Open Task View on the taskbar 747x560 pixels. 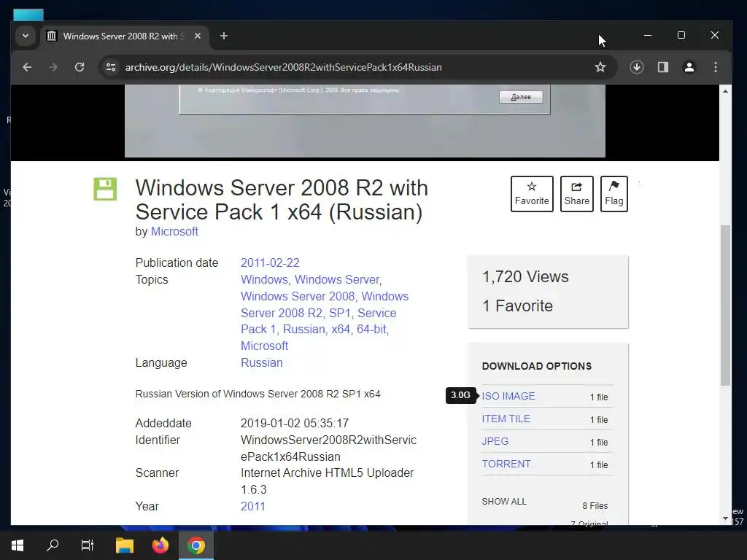(x=88, y=545)
